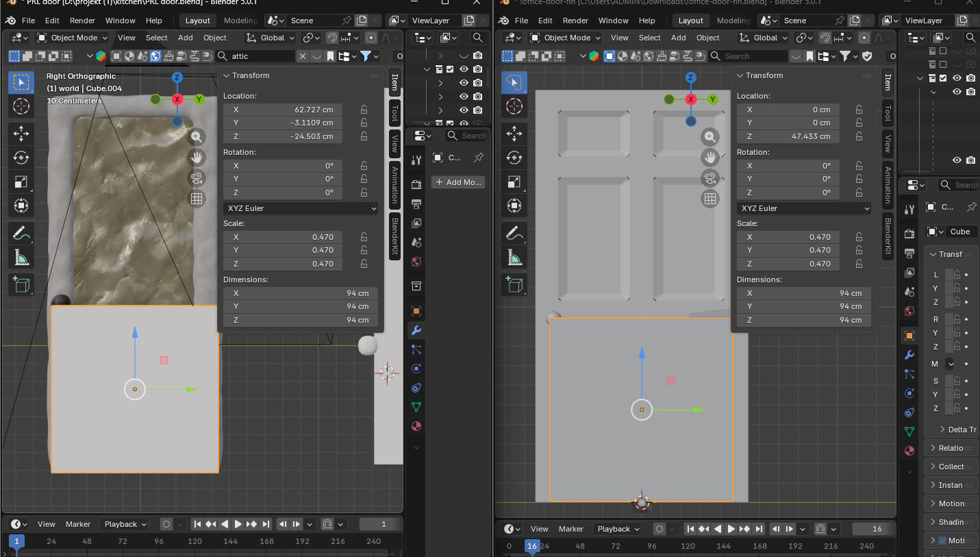Select the Move tool in right window
Image resolution: width=980 pixels, height=557 pixels.
click(x=514, y=134)
